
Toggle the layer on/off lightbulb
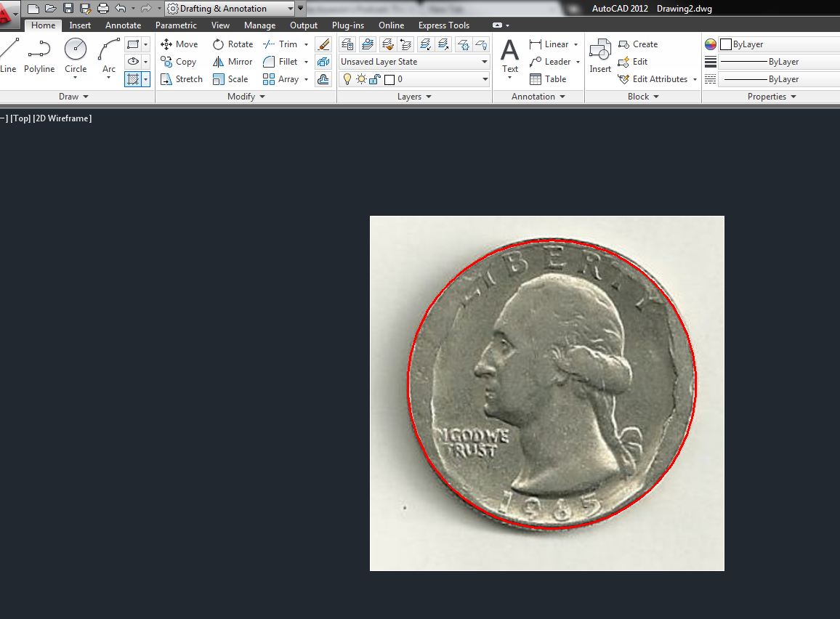pos(347,79)
